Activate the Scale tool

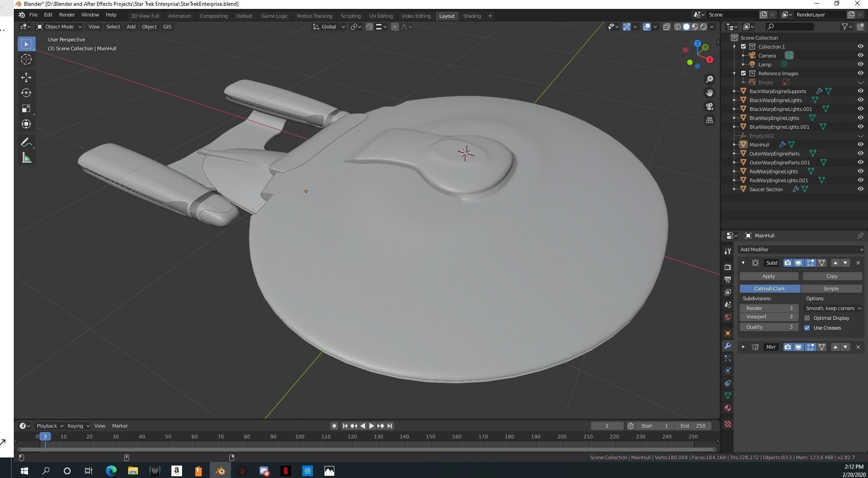click(x=26, y=108)
